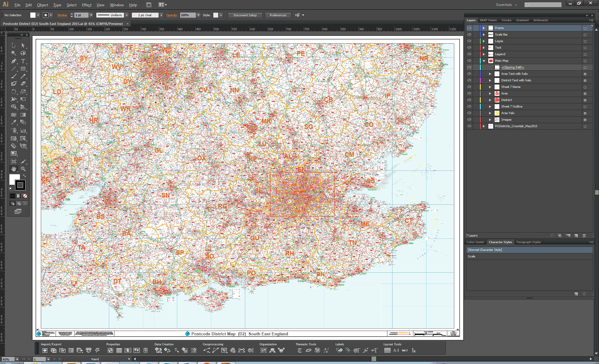
Task: Click the Preferences button
Action: pyautogui.click(x=278, y=15)
